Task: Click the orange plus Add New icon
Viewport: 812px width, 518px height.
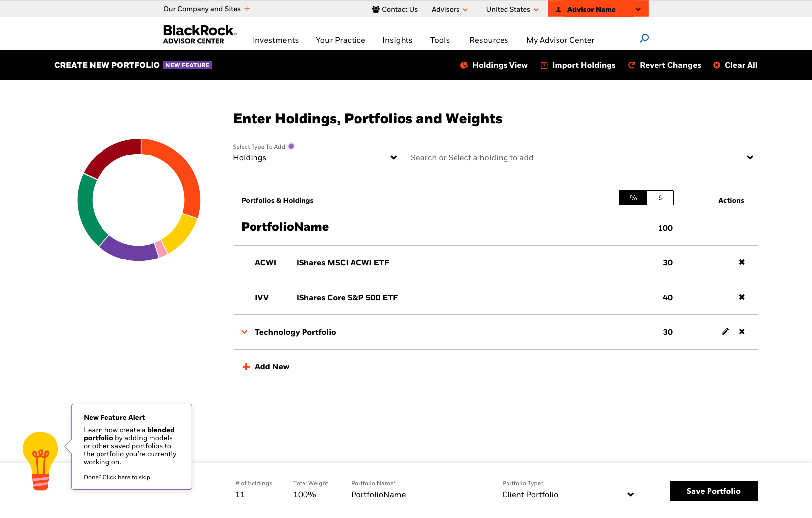Action: [x=246, y=367]
